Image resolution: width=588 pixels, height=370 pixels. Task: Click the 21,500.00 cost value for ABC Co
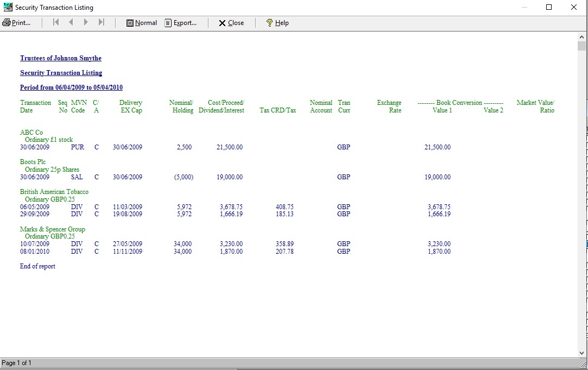coord(230,147)
